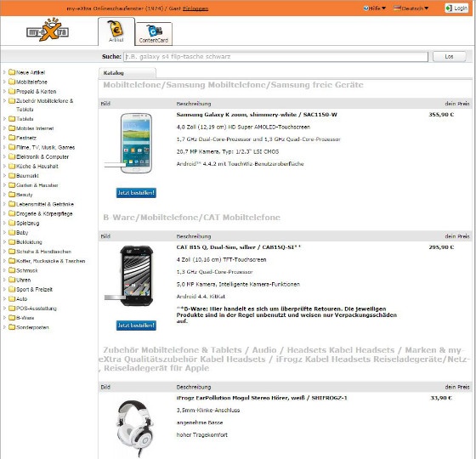Select the Elektronik & Computer folder
The height and width of the screenshot is (459, 476).
point(38,157)
